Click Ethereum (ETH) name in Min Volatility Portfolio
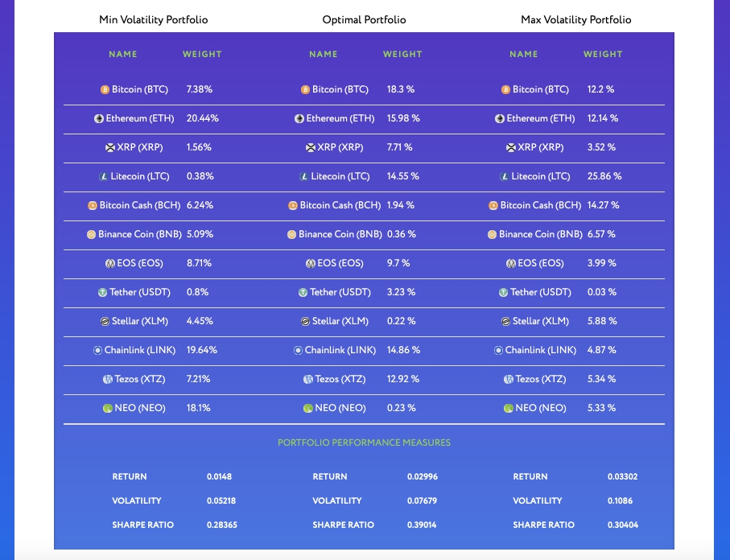 pyautogui.click(x=140, y=118)
